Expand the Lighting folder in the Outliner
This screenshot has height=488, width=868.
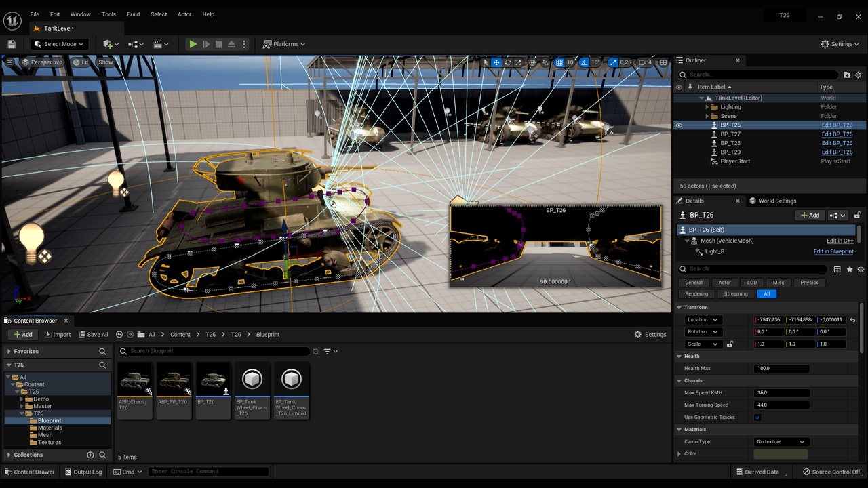tap(707, 107)
